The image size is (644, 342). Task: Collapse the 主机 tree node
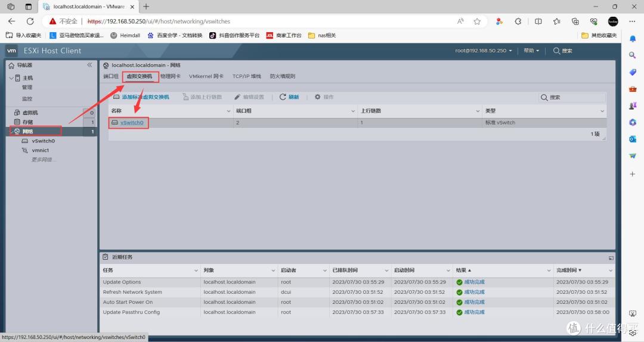pyautogui.click(x=11, y=77)
